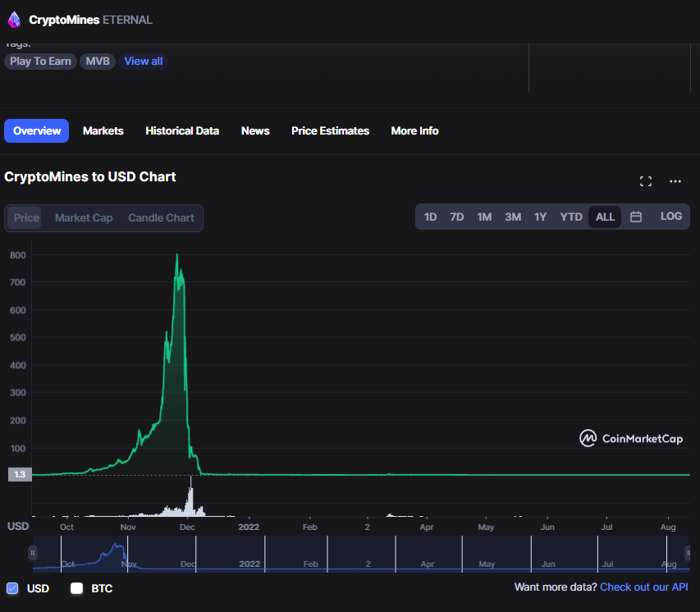
Task: Click the CryptoMines crystal logo icon
Action: [14, 20]
